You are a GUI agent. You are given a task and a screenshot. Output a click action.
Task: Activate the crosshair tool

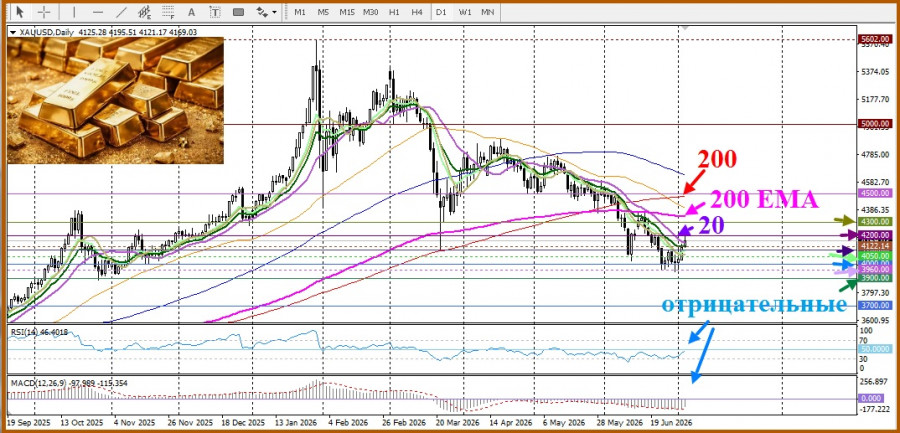[44, 11]
